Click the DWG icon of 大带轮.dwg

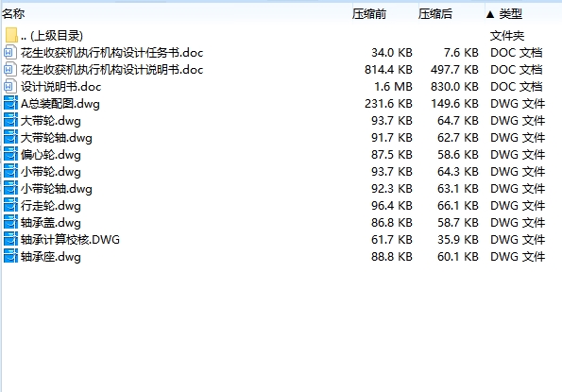point(10,121)
